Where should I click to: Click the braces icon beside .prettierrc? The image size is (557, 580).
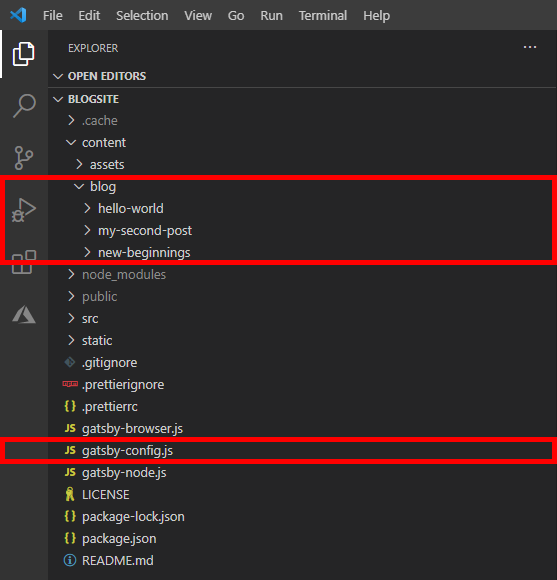[x=70, y=406]
